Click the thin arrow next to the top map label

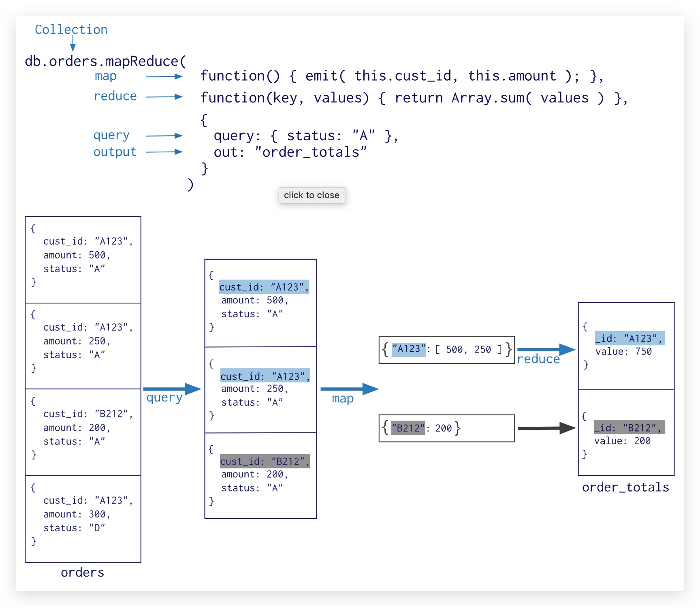pos(164,77)
